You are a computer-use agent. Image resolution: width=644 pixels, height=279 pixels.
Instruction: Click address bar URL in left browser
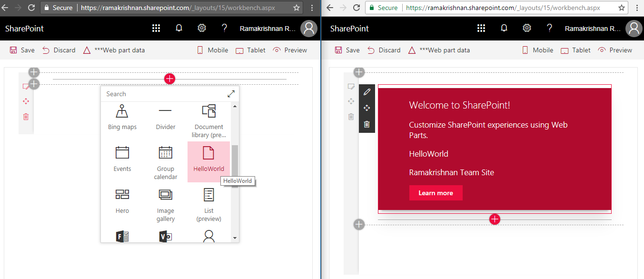point(178,8)
